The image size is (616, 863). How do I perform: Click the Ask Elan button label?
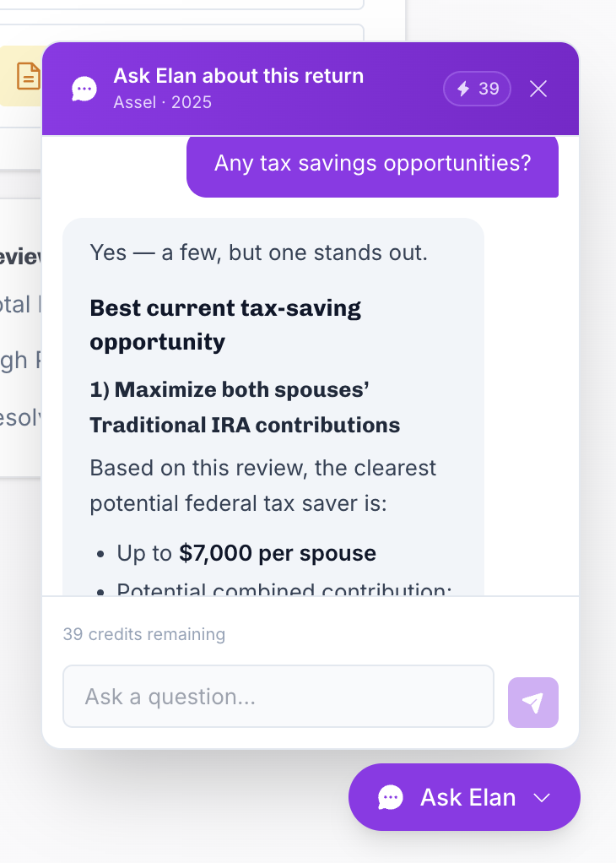(x=468, y=797)
